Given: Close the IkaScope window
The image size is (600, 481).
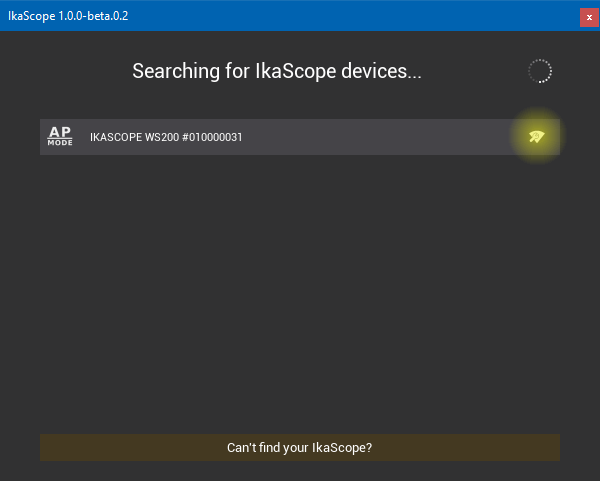Looking at the screenshot, I should click(589, 18).
